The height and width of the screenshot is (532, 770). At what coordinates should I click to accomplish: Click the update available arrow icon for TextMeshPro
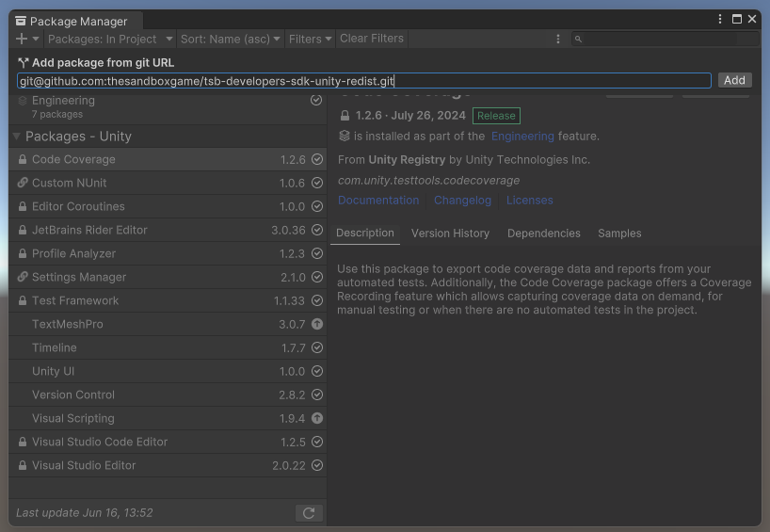[317, 324]
